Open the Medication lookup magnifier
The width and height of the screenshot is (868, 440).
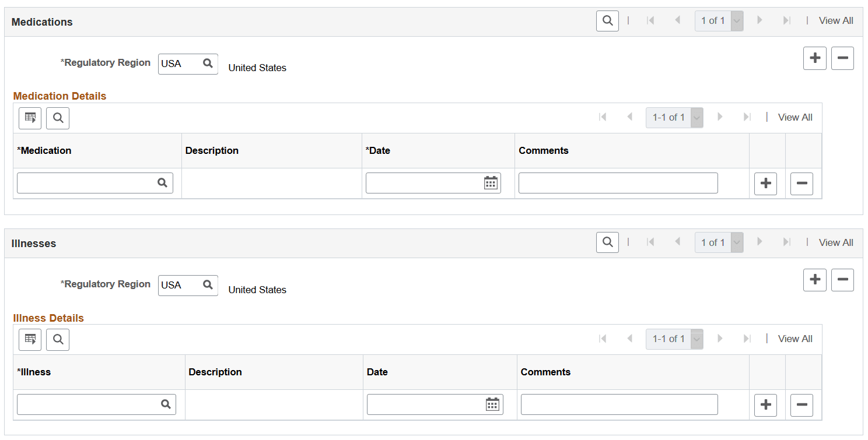pos(162,183)
